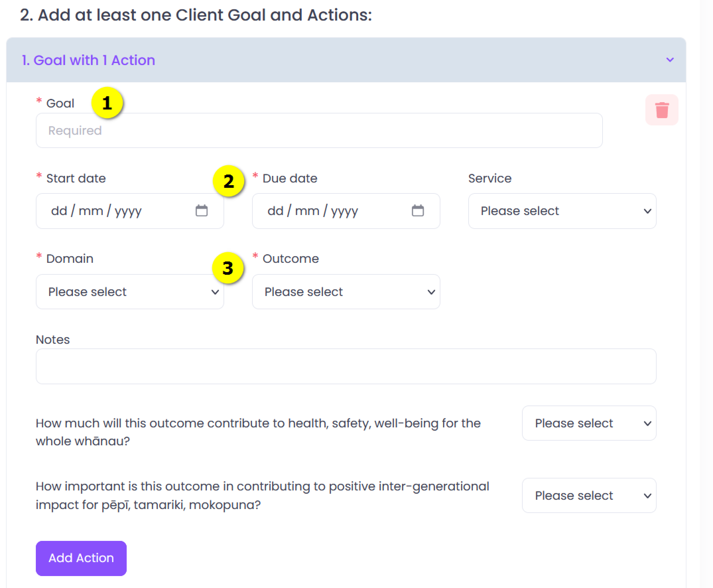Open the Due date calendar picker
Viewport: 713px width, 588px height.
(x=418, y=210)
